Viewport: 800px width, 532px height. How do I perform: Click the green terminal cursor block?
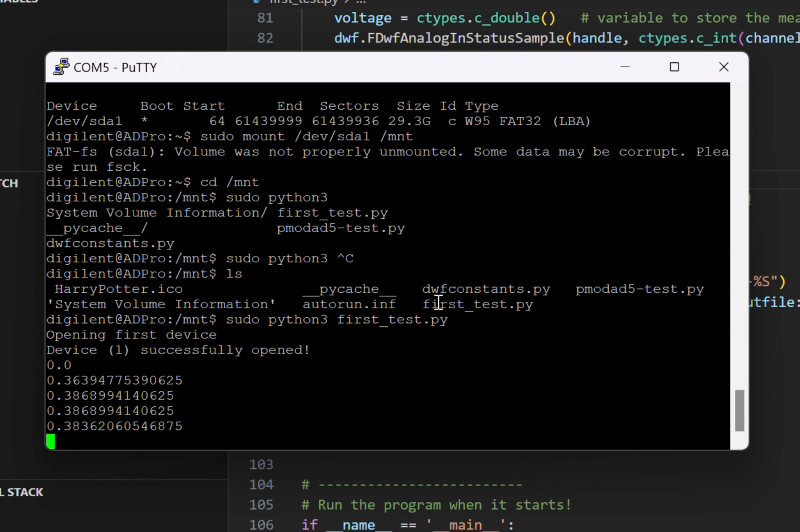pyautogui.click(x=50, y=441)
